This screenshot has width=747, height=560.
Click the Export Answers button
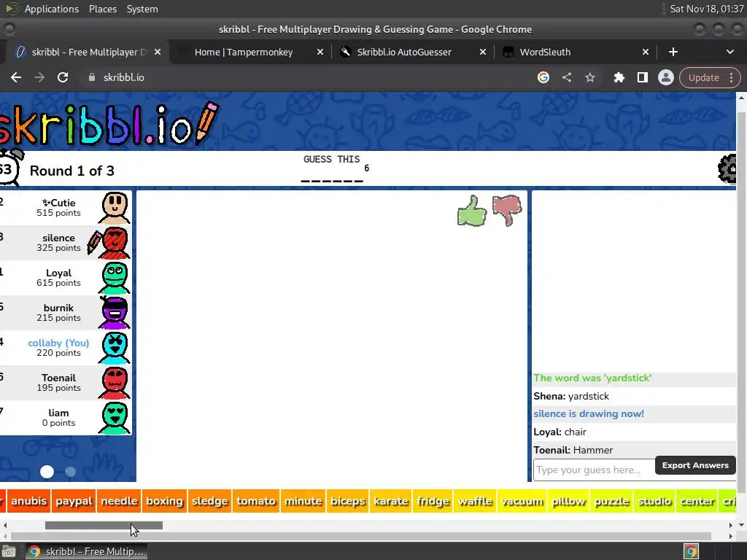tap(695, 465)
